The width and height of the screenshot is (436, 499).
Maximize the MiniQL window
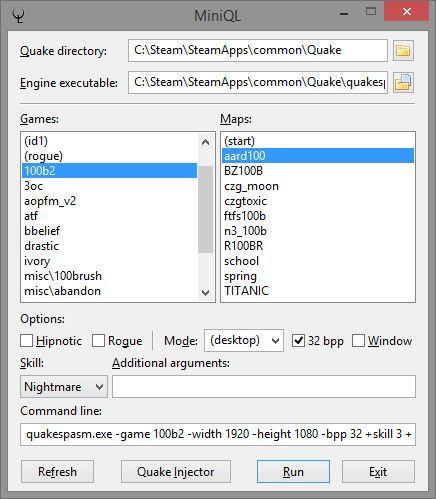(371, 12)
